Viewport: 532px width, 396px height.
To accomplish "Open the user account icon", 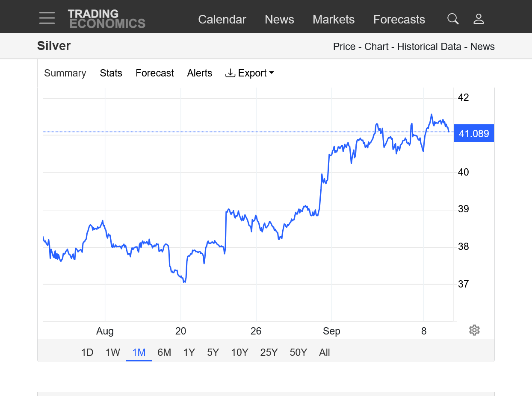I will (x=479, y=19).
